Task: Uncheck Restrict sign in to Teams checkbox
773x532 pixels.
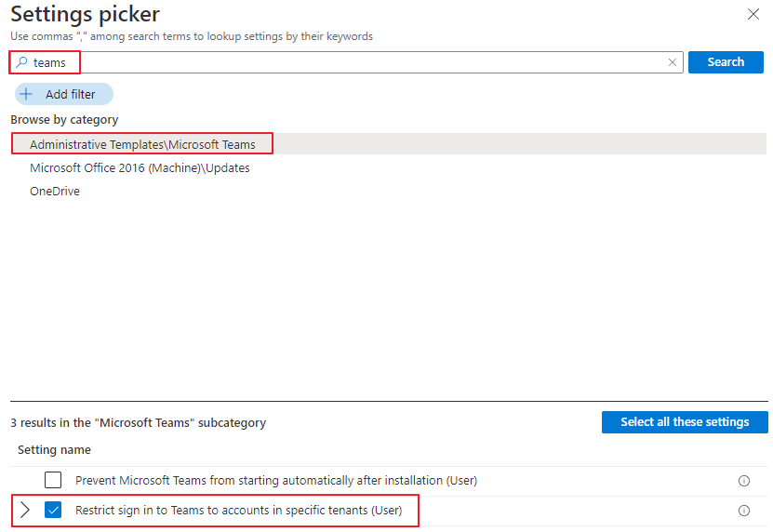Action: click(x=53, y=510)
